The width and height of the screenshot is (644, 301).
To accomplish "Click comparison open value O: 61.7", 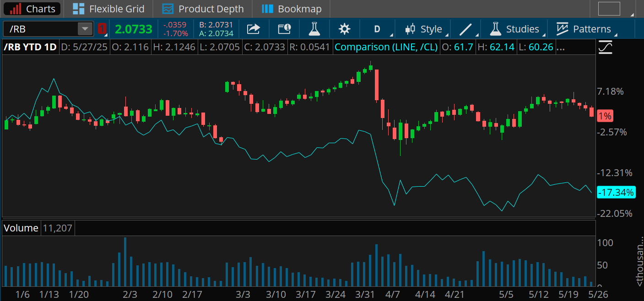I will [x=458, y=47].
